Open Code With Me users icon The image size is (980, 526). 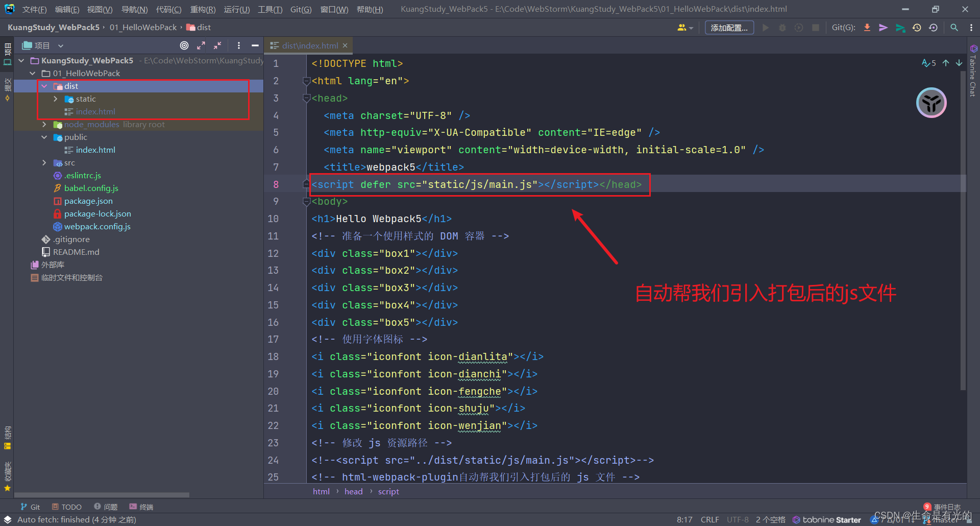(x=685, y=28)
